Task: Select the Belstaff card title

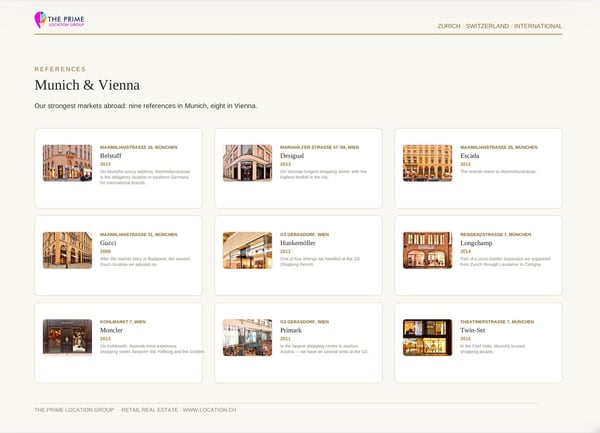Action: tap(111, 156)
